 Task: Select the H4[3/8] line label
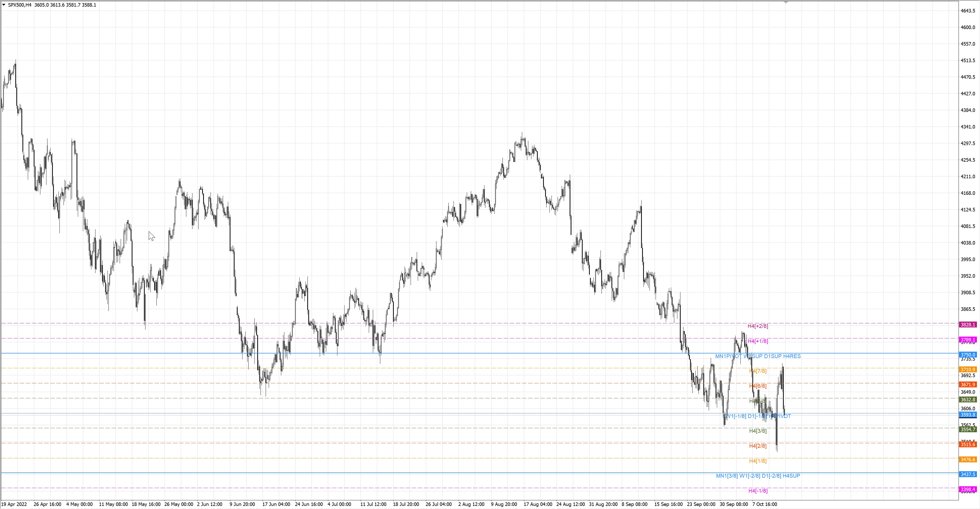[758, 431]
